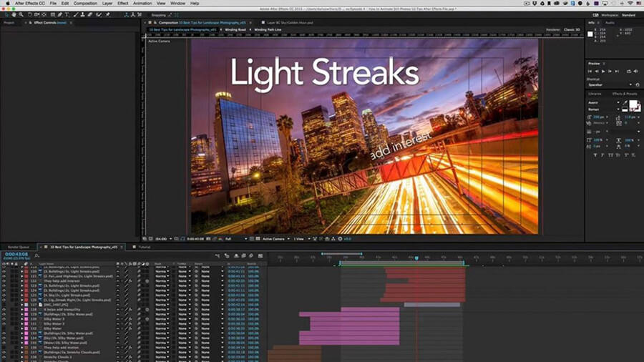
Task: Switch to the Render Queue tab
Action: [x=19, y=247]
